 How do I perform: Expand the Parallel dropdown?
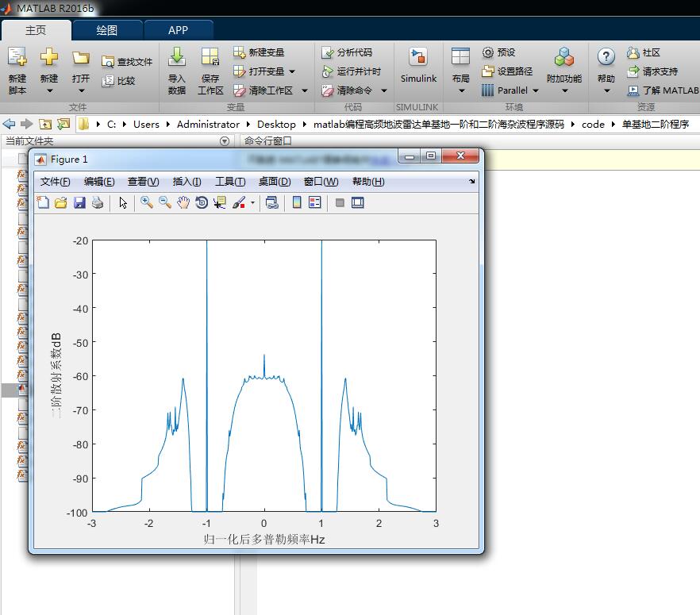[x=536, y=90]
